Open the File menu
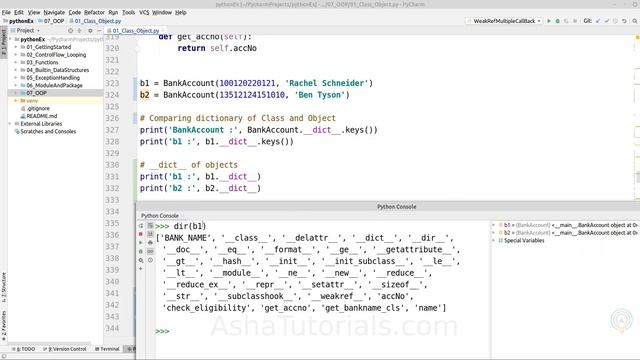The width and height of the screenshot is (640, 360). (x=6, y=12)
